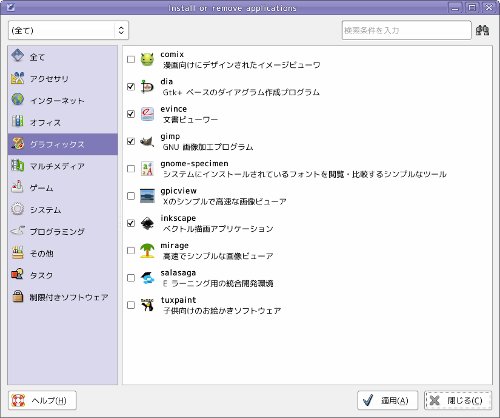This screenshot has width=500, height=418.
Task: Click the プログラミング category icon
Action: [x=17, y=231]
